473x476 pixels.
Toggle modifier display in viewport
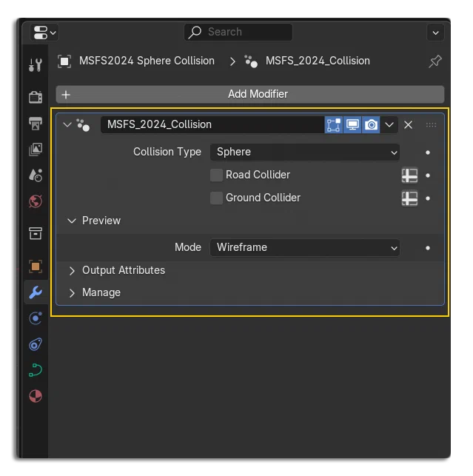pyautogui.click(x=352, y=125)
